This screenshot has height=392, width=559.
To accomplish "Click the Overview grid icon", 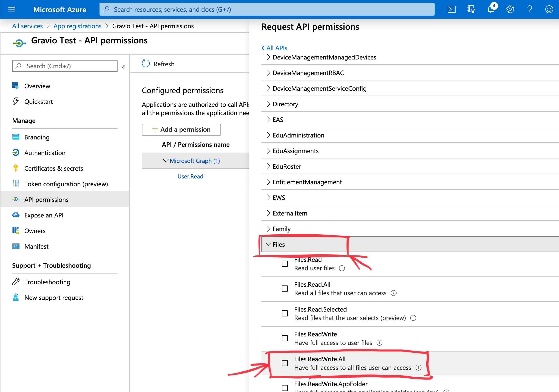I will coord(15,86).
